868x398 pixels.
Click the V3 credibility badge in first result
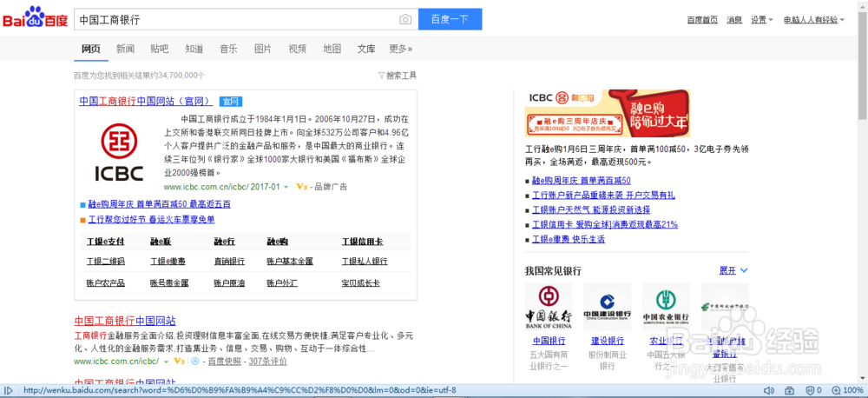(x=302, y=187)
